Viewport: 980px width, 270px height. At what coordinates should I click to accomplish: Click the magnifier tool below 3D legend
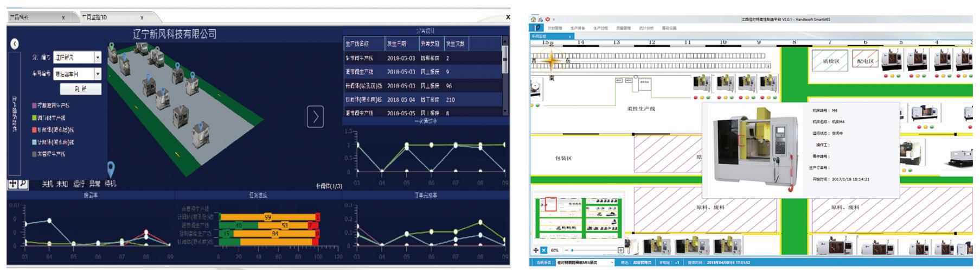click(23, 184)
